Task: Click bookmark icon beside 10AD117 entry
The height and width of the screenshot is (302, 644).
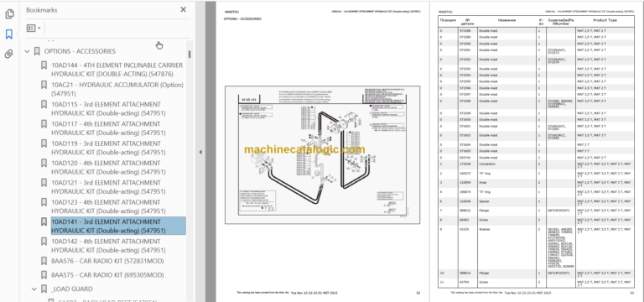Action: (44, 123)
